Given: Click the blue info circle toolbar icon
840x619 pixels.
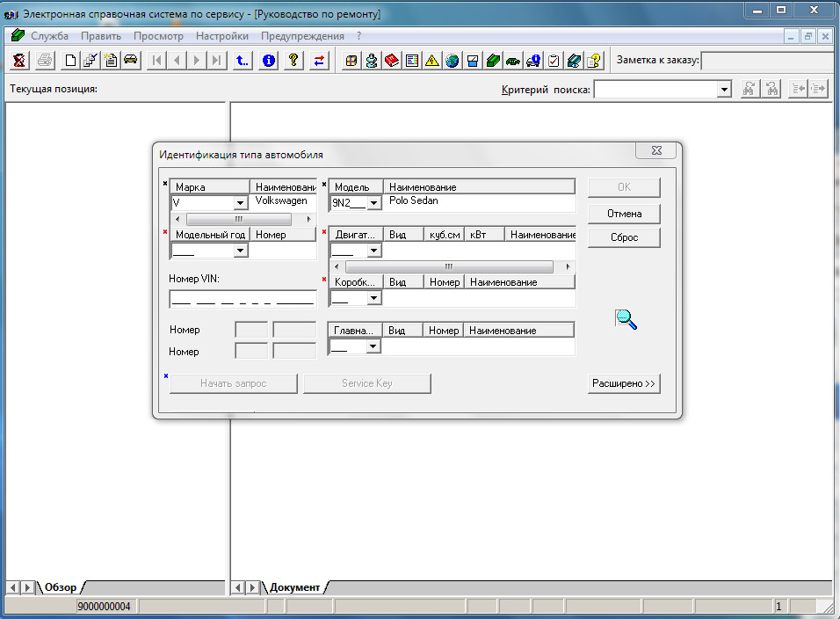Looking at the screenshot, I should click(269, 61).
